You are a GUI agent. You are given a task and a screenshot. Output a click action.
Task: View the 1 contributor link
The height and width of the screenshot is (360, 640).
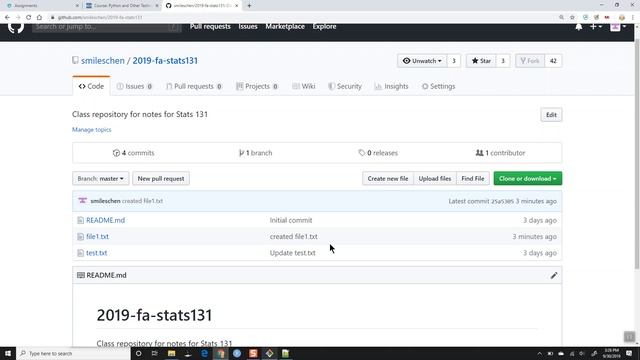500,153
